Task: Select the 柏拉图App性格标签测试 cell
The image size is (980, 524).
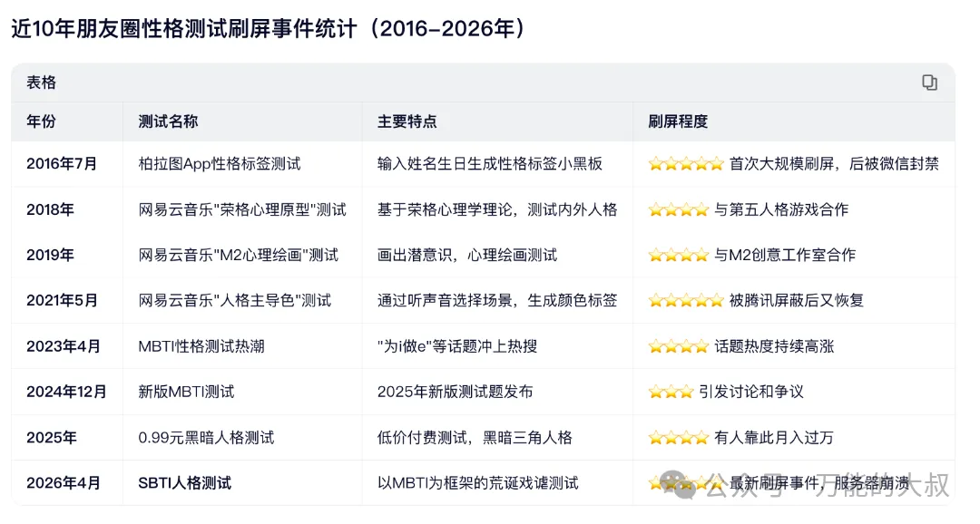Action: (x=219, y=164)
